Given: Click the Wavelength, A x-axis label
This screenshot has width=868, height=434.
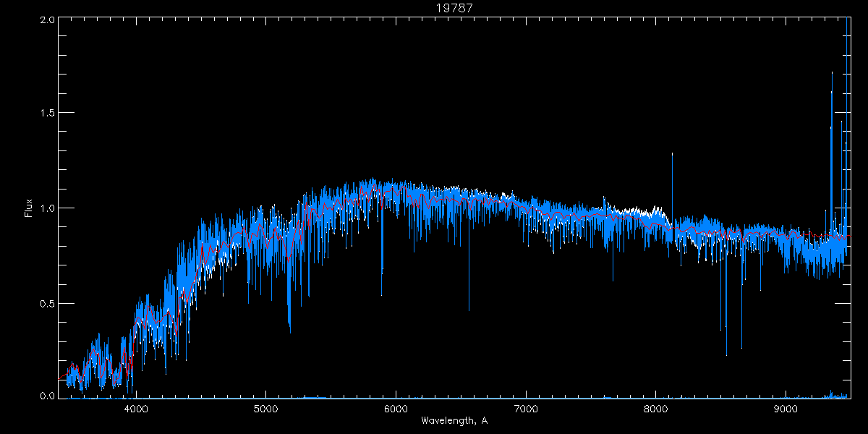Looking at the screenshot, I should pos(454,421).
